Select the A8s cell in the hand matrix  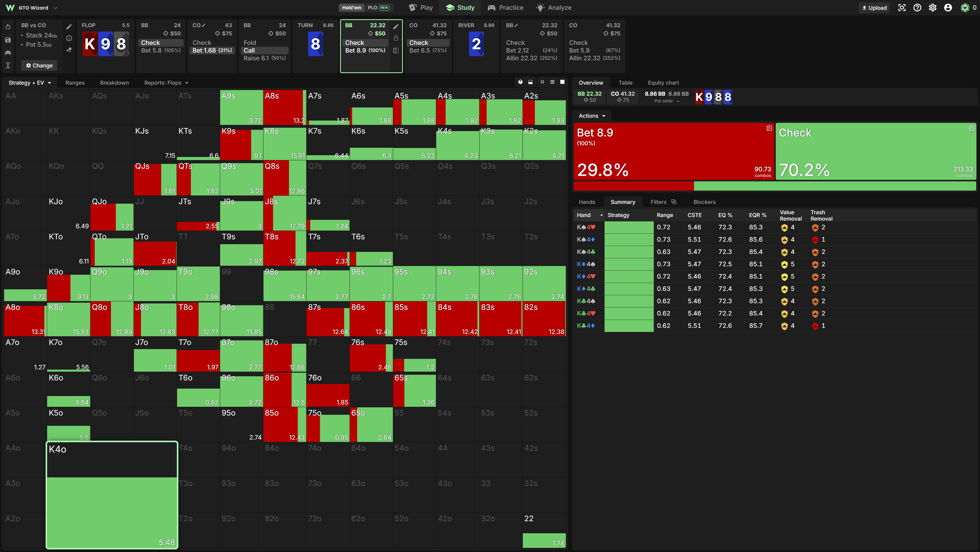coord(284,107)
